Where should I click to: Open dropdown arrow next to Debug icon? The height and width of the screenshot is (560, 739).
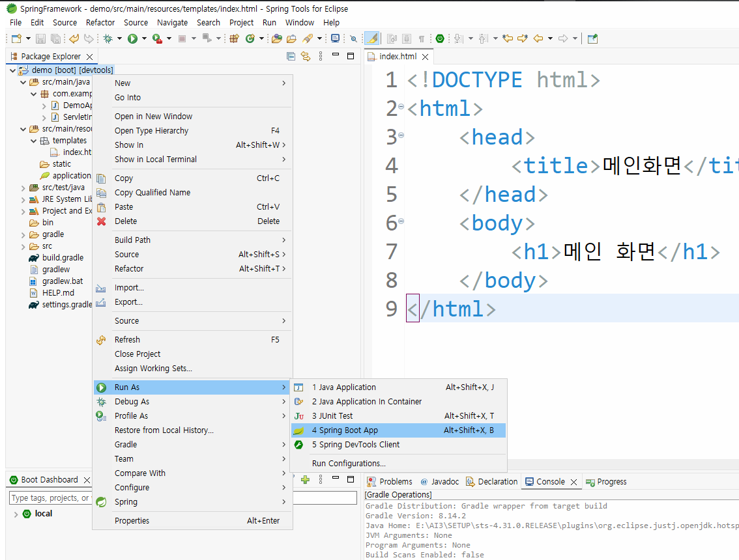(x=119, y=38)
